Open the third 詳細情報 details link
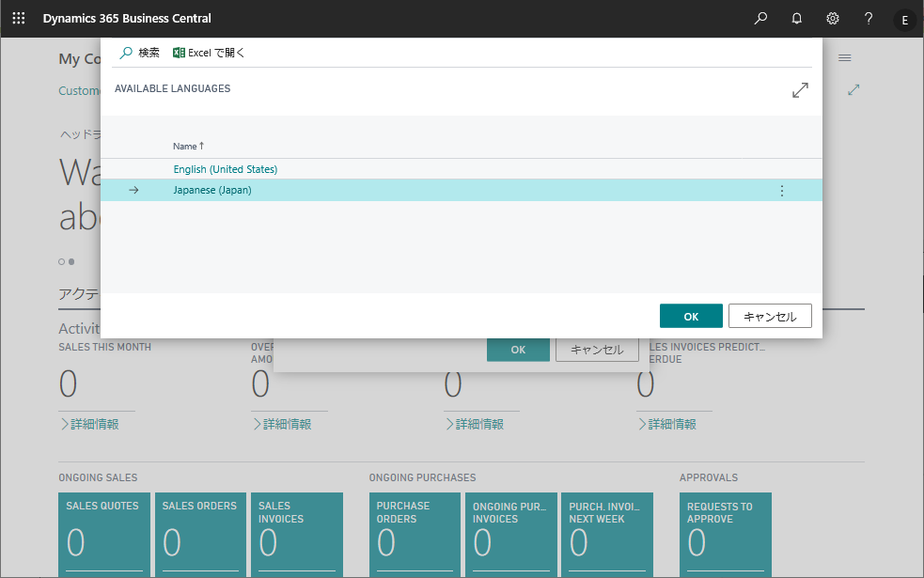The image size is (924, 578). tap(475, 424)
